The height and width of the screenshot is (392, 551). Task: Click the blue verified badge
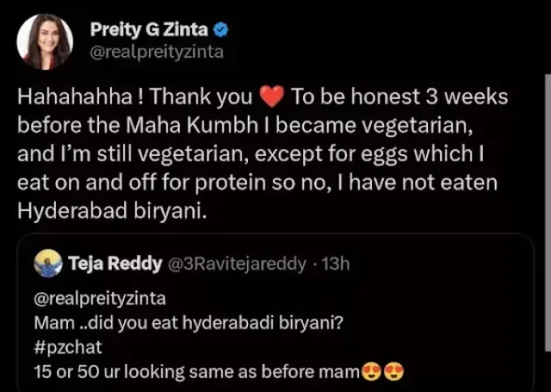pos(221,30)
